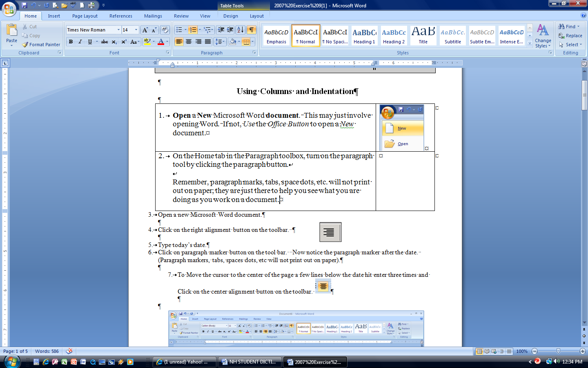The height and width of the screenshot is (368, 588).
Task: Click the Spelling check quick access icon
Action: click(73, 5)
